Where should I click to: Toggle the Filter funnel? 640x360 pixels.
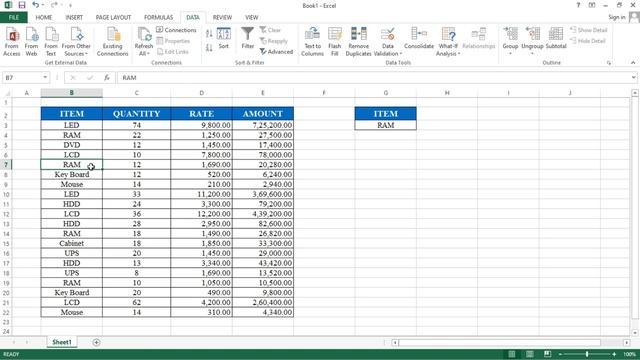[x=247, y=38]
